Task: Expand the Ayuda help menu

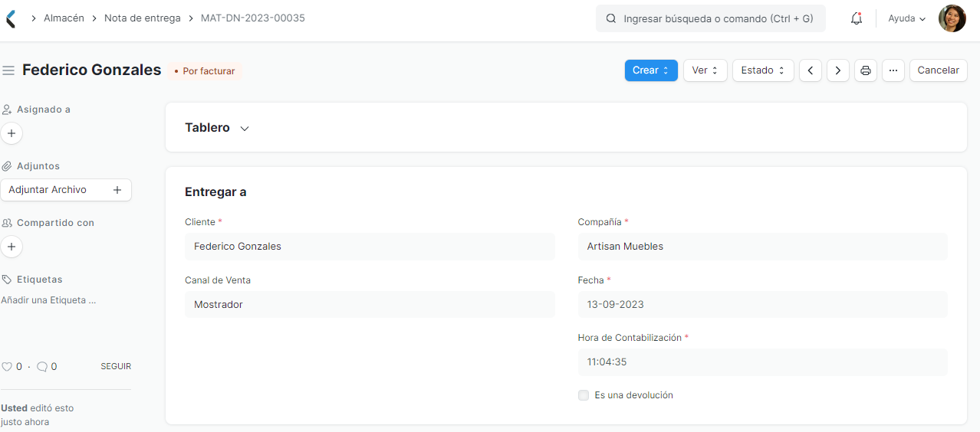Action: [x=907, y=18]
